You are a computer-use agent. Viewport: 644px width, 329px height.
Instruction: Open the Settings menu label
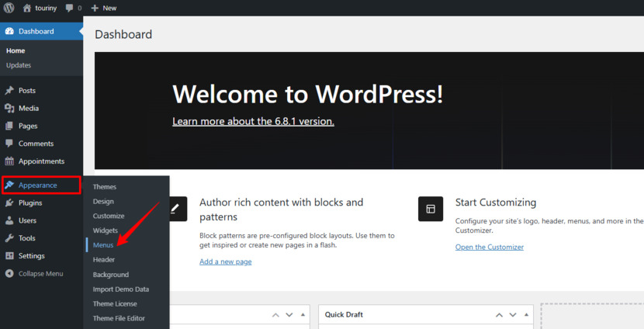click(32, 255)
